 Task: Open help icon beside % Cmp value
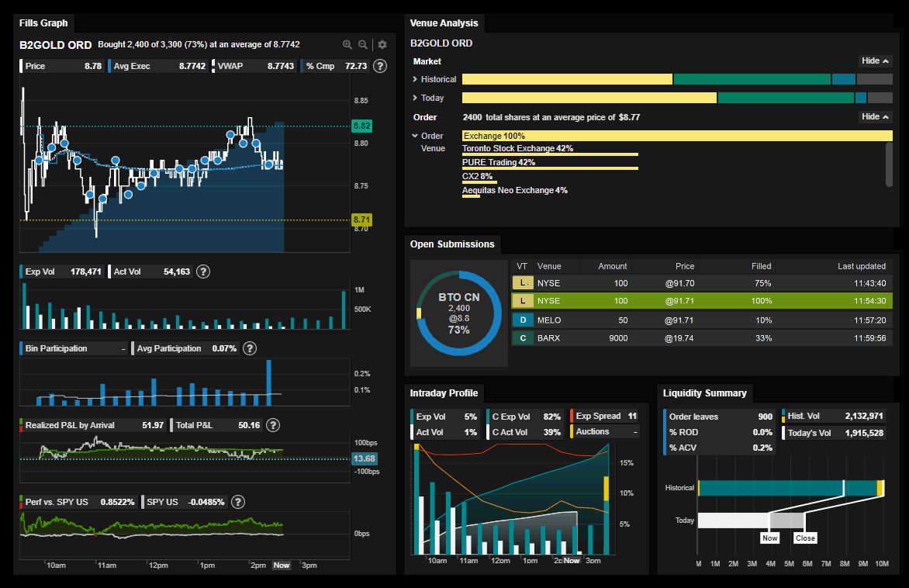(x=380, y=66)
